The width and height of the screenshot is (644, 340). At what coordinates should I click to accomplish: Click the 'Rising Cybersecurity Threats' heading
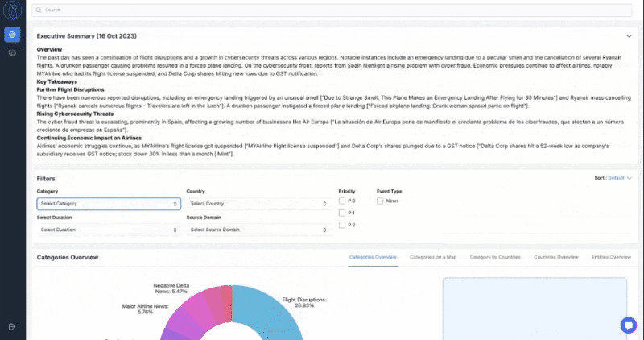point(75,114)
